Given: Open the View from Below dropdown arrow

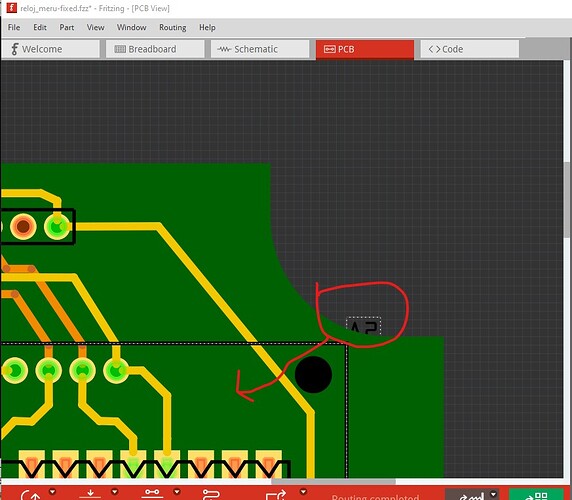Looking at the screenshot, I should [x=115, y=492].
